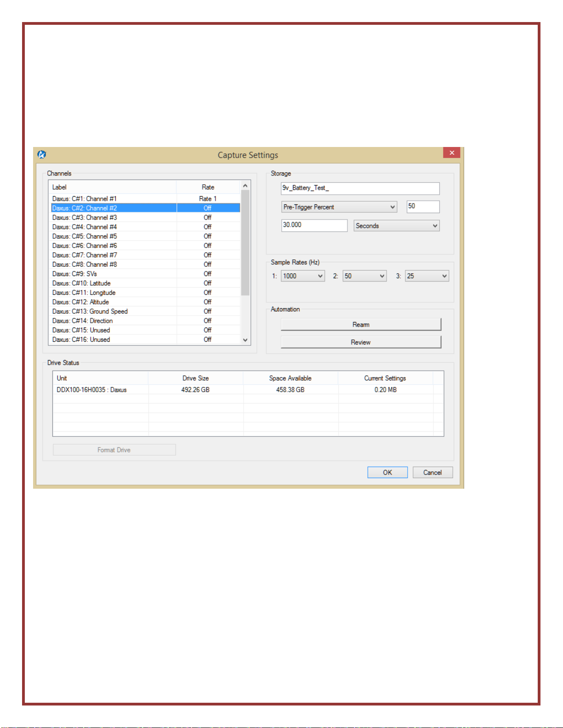The image size is (563, 728).
Task: Click the channel list scroll-up arrow
Action: point(245,186)
